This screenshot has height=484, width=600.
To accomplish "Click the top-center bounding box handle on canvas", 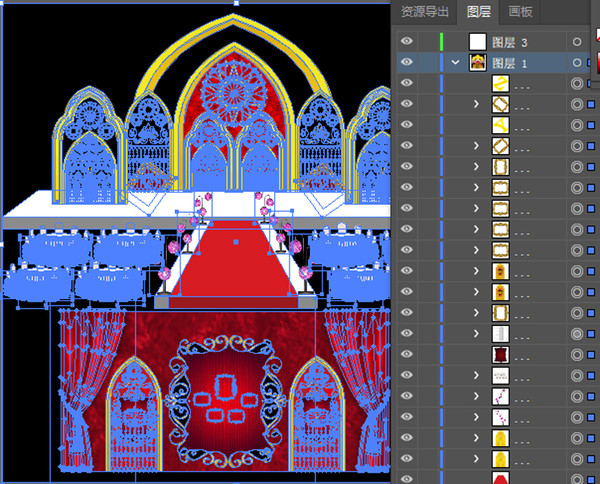I will click(236, 3).
